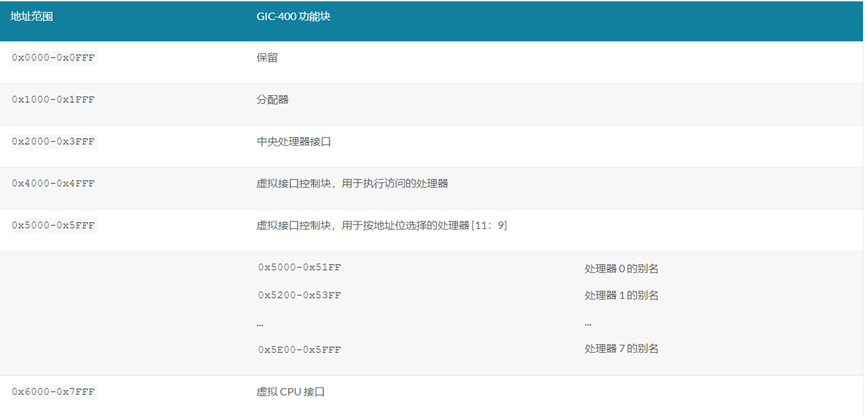
Task: Select address range 0x1000-0x1FFF
Action: [x=54, y=100]
